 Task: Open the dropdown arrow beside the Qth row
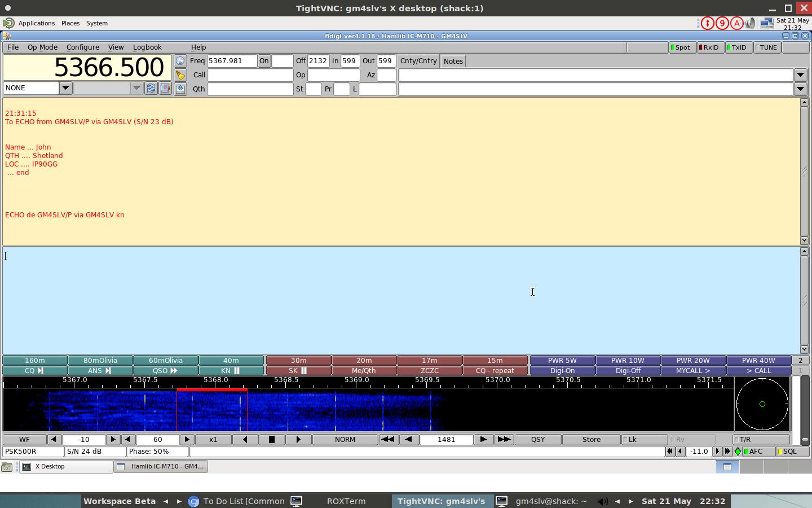click(801, 89)
